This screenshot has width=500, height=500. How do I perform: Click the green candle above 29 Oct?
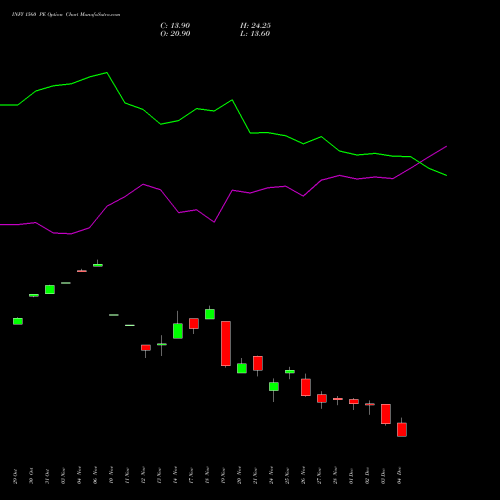click(18, 321)
